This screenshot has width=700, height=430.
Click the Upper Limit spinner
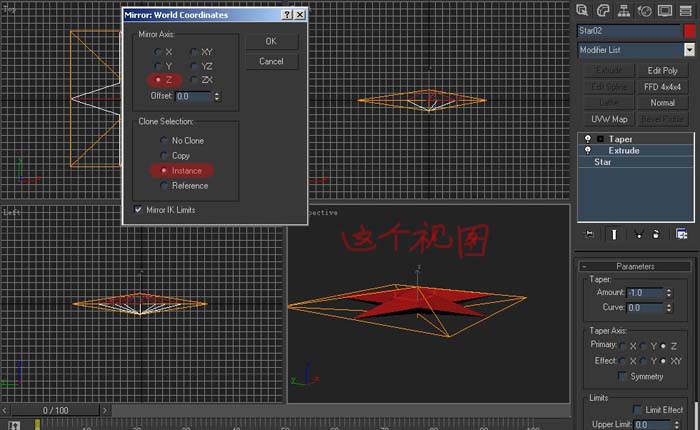click(x=677, y=424)
